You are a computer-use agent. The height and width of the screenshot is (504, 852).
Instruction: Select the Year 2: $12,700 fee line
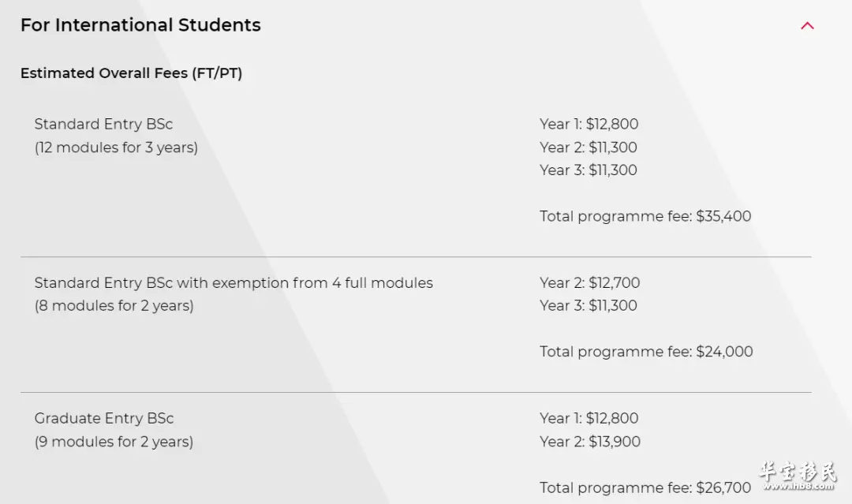[590, 282]
